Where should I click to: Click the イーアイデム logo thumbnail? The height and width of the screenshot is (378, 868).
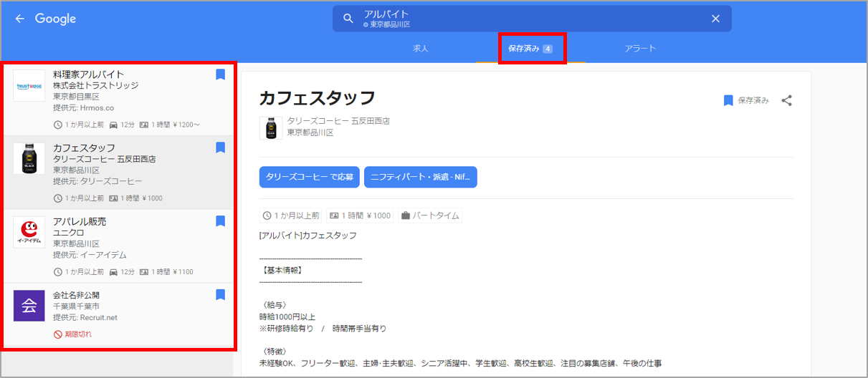pos(29,232)
